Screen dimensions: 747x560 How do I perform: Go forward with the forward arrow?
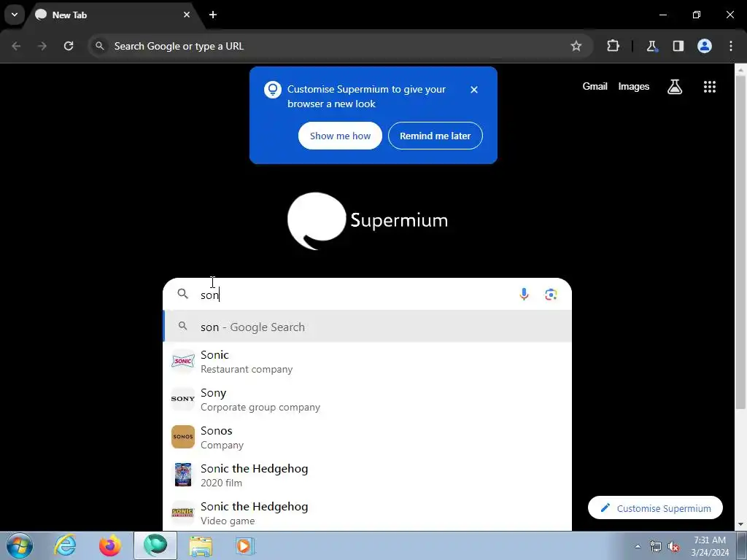click(42, 46)
